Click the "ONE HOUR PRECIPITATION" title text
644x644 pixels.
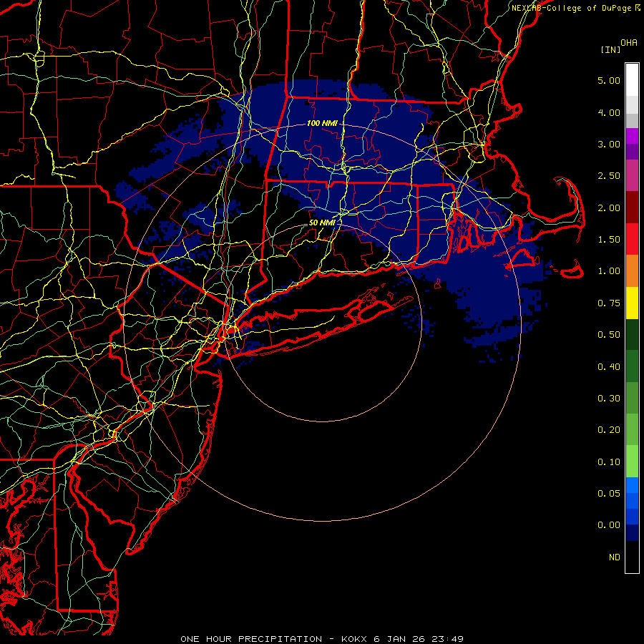point(251,639)
